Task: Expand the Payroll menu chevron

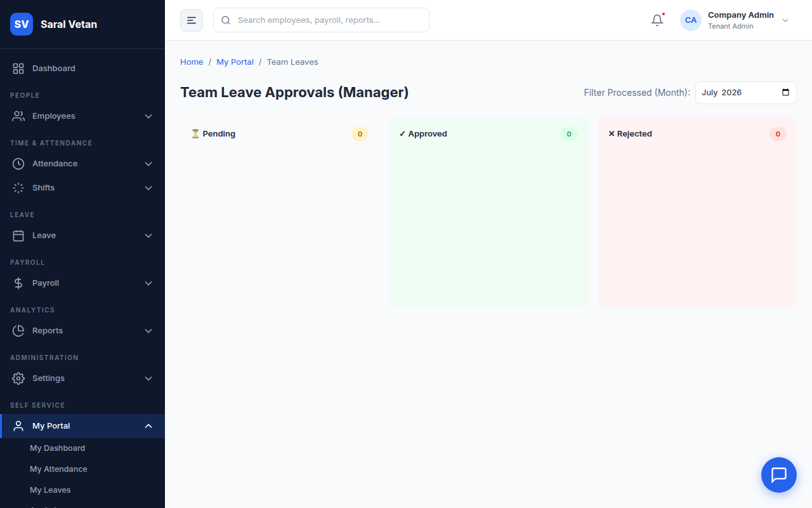Action: tap(148, 283)
